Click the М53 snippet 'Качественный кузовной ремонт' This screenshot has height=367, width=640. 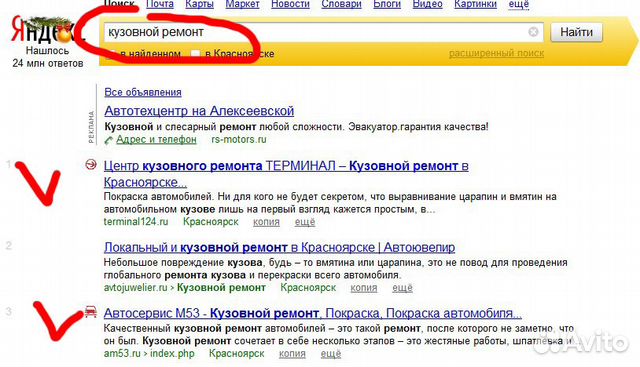(182, 328)
